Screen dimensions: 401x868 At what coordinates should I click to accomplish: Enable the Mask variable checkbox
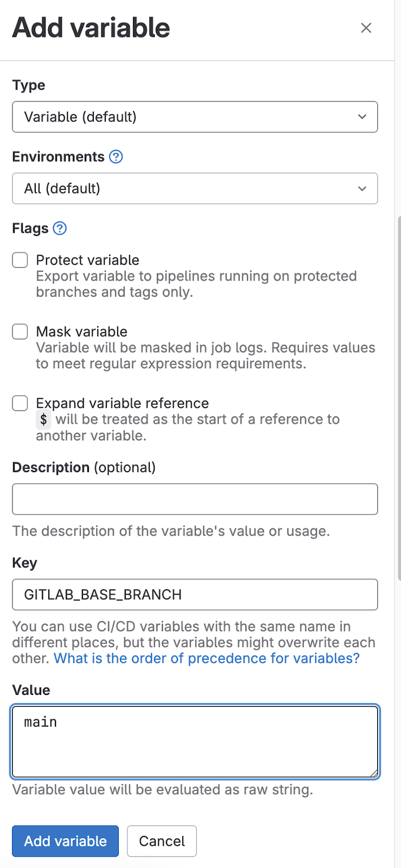pos(20,331)
